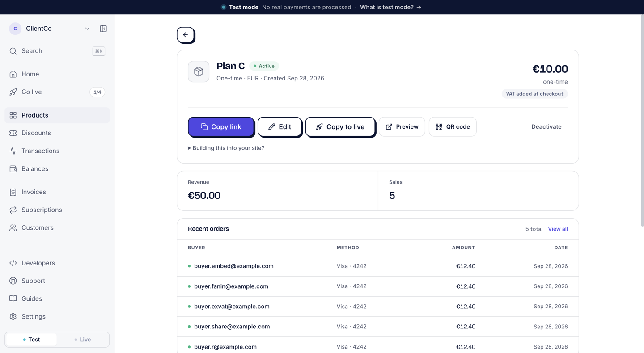Click the back arrow button
Viewport: 644px width, 353px height.
click(186, 35)
